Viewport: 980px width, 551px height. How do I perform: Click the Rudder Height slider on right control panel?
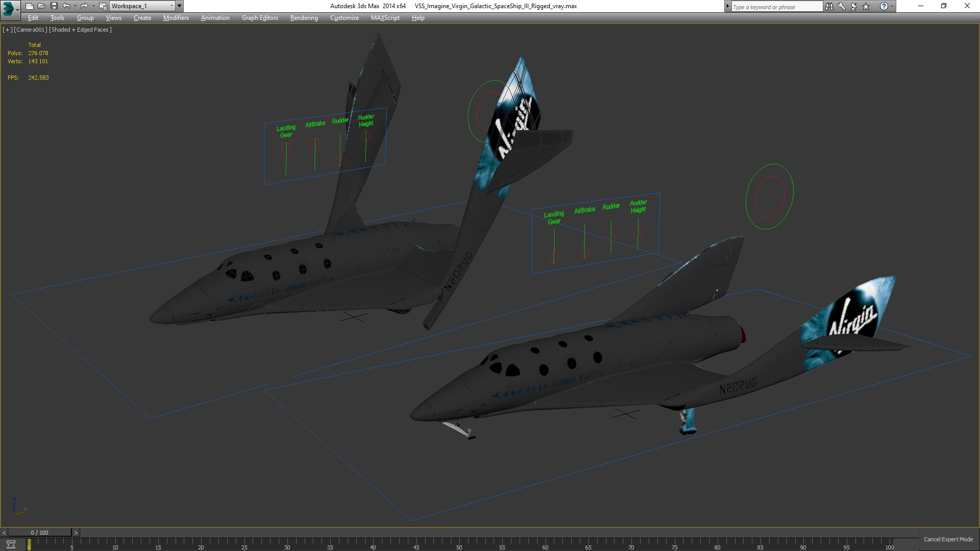[638, 233]
